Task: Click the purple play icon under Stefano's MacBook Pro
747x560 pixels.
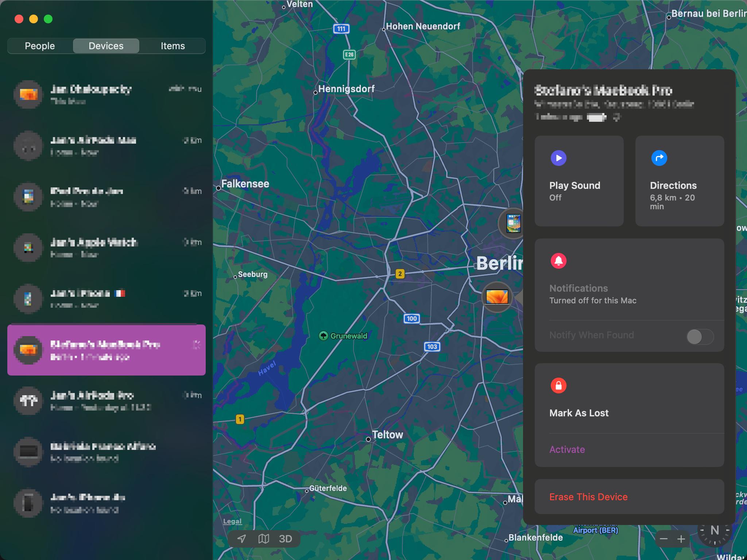Action: [x=558, y=158]
